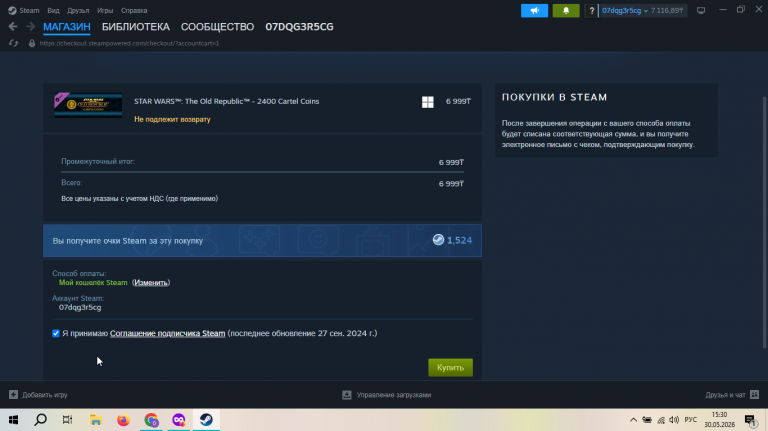The width and height of the screenshot is (768, 431).
Task: Click the Мой кошелёк Steam text
Action: (93, 283)
